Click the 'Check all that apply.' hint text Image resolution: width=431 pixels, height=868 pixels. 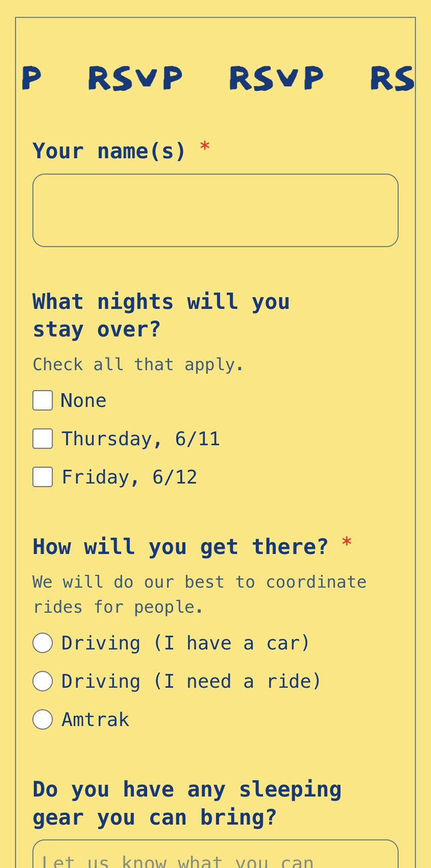coord(138,364)
